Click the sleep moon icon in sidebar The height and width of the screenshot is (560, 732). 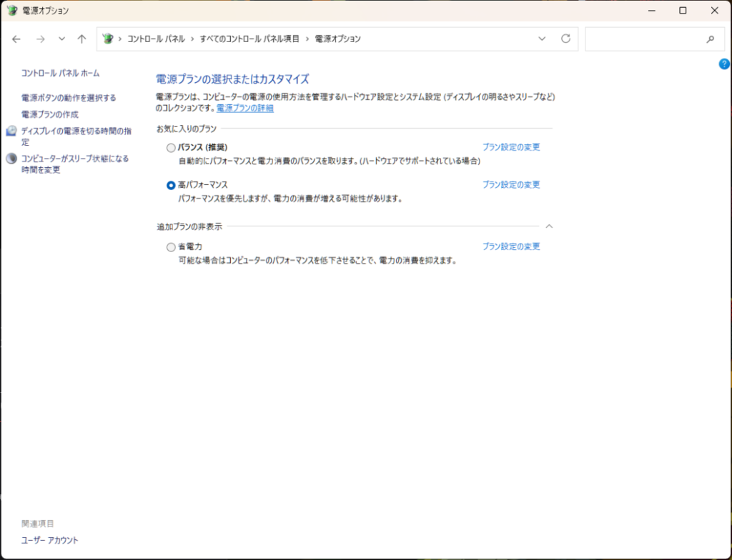[11, 159]
